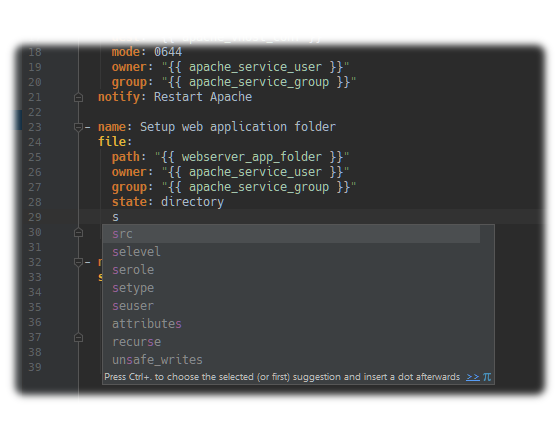This screenshot has height=440, width=560.
Task: Click the 'file' module key on line 24
Action: click(112, 142)
